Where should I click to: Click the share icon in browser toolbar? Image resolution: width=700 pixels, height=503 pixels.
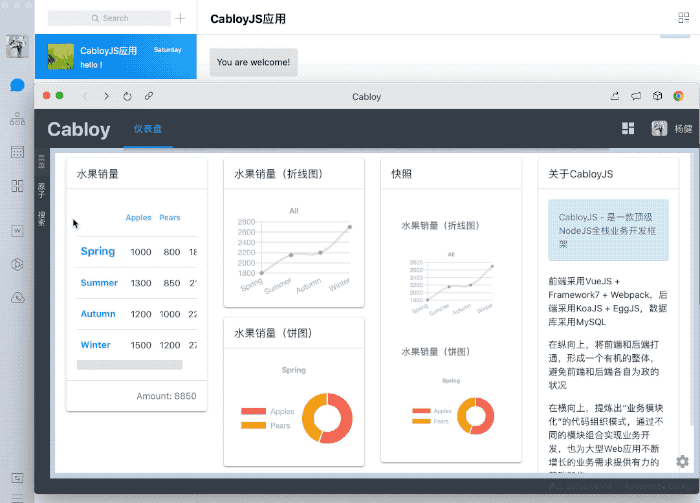click(615, 96)
